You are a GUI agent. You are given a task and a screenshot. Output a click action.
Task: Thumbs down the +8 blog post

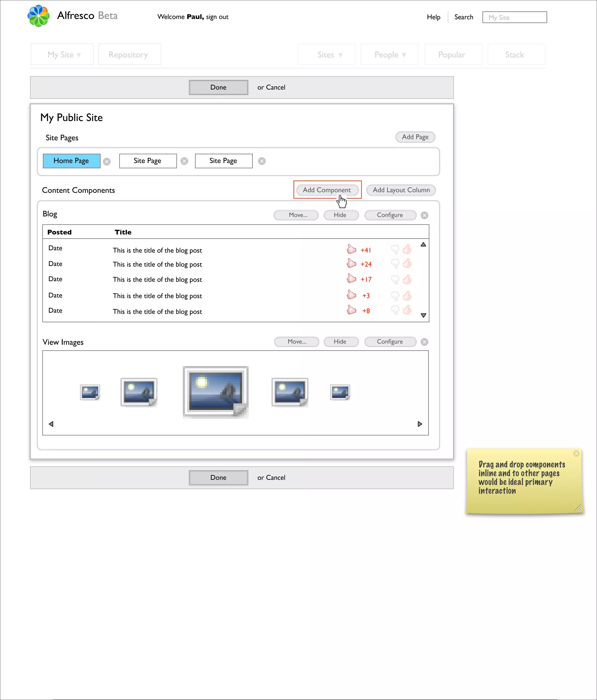point(395,310)
